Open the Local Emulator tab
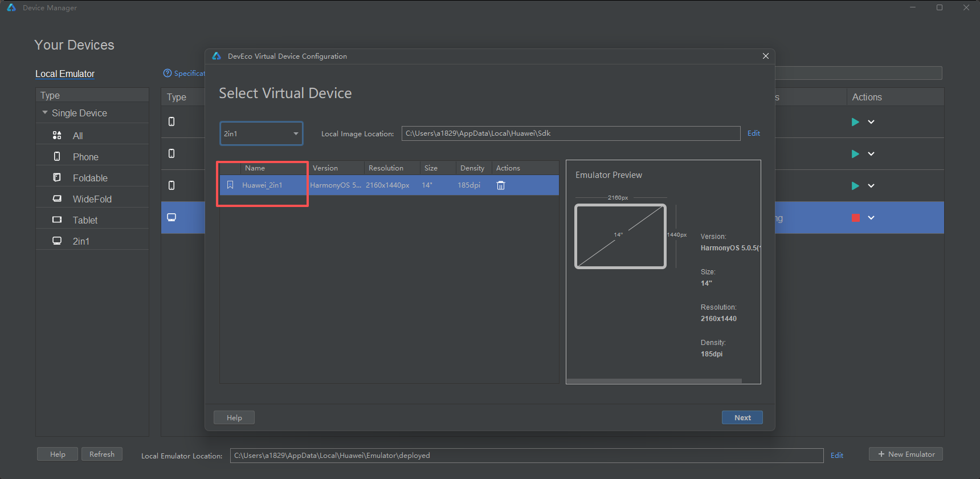The image size is (980, 479). click(x=65, y=74)
